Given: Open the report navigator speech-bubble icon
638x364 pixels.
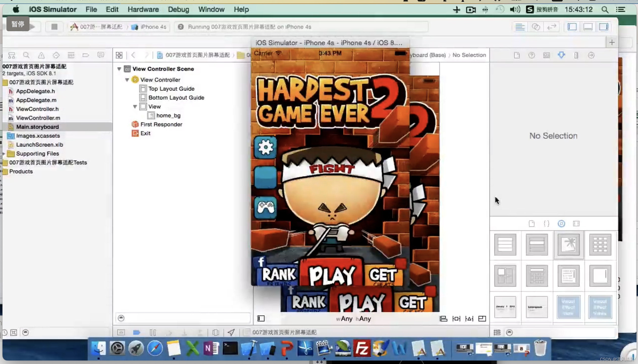Looking at the screenshot, I should pos(101,55).
